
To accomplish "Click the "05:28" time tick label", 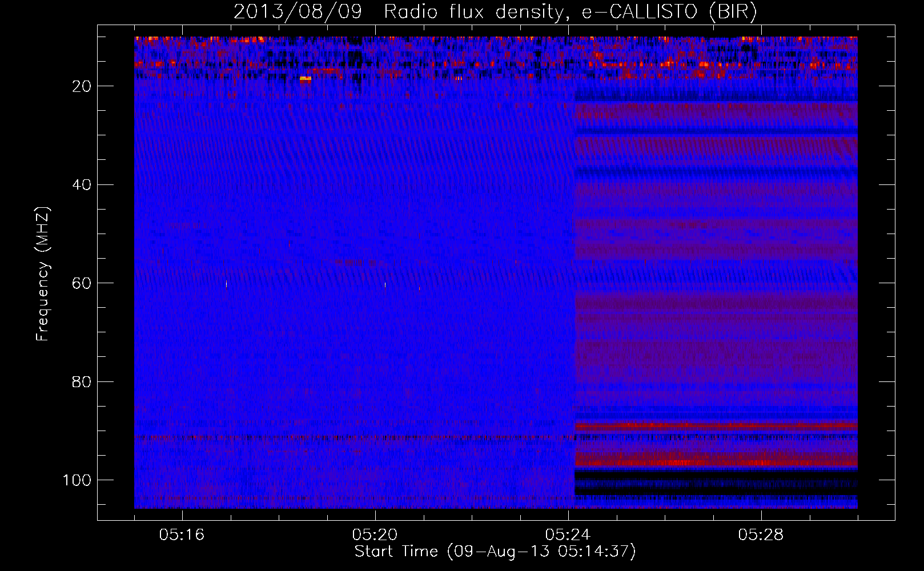I will (x=761, y=535).
